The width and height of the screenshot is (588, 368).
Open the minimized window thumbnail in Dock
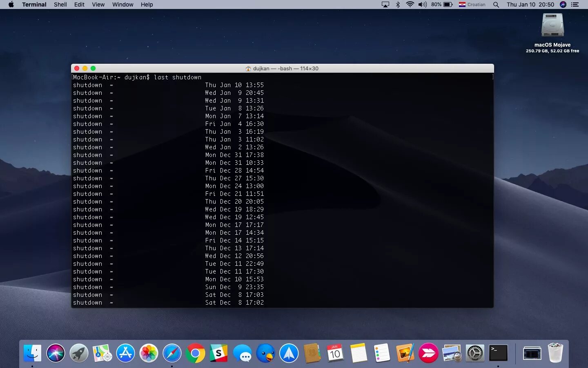pos(532,353)
